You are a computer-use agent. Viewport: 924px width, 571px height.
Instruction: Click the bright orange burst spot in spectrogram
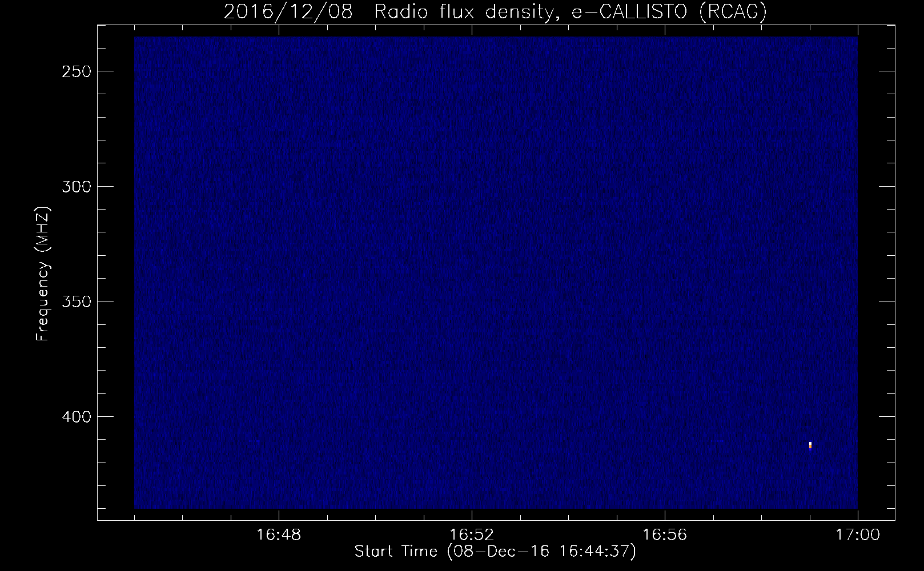pos(810,445)
